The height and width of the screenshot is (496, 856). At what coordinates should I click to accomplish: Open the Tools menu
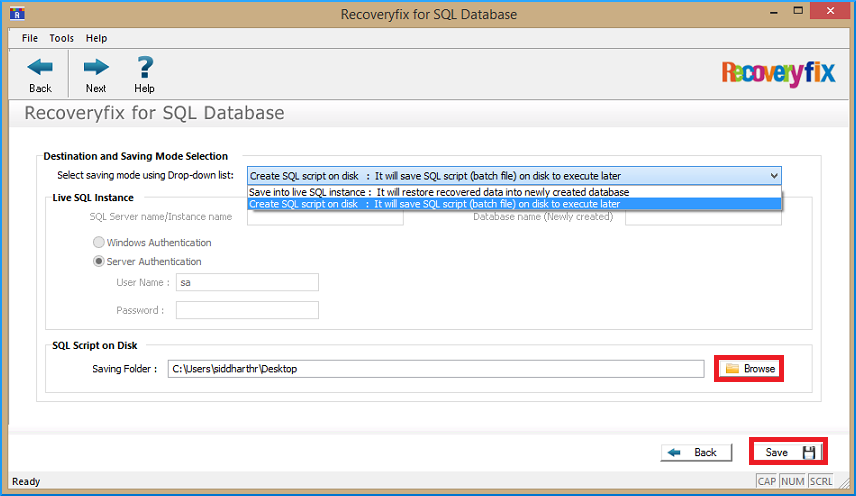(61, 38)
